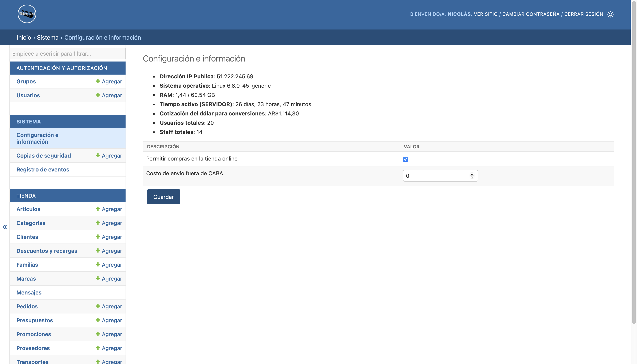Click Agregar icon next to Pedidos
This screenshot has width=637, height=364.
click(x=98, y=306)
